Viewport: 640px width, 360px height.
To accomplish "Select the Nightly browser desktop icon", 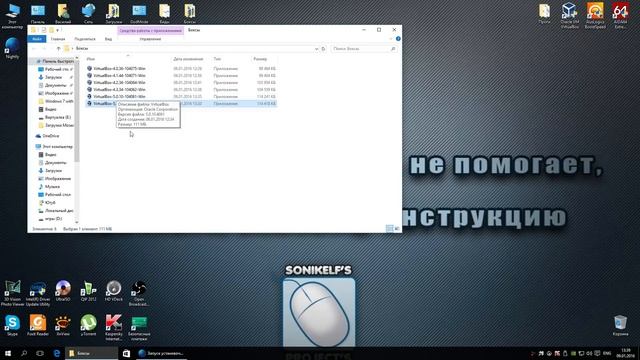I will pyautogui.click(x=12, y=47).
